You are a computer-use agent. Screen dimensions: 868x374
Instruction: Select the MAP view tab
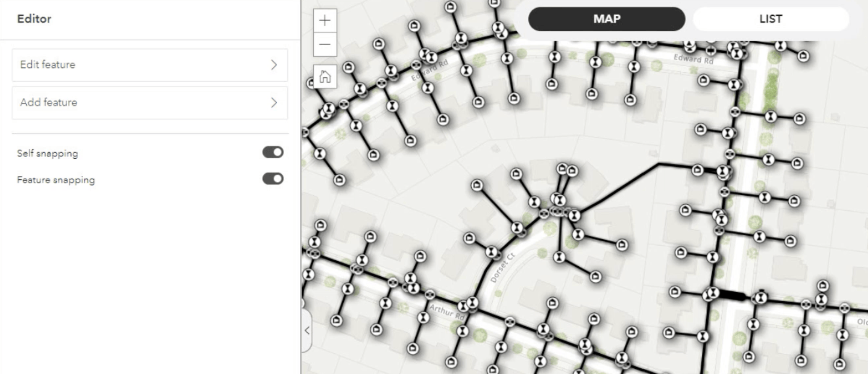tap(607, 19)
